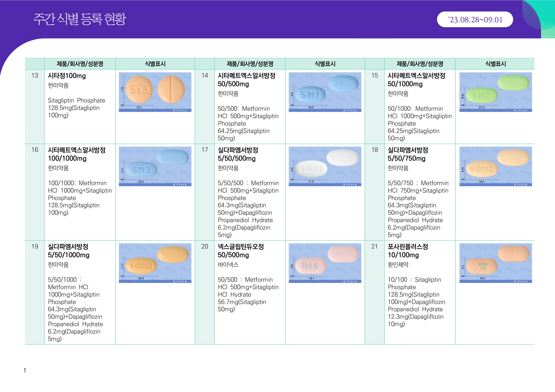Click the last 식별표시 column header
The height and width of the screenshot is (392, 555).
click(x=495, y=64)
